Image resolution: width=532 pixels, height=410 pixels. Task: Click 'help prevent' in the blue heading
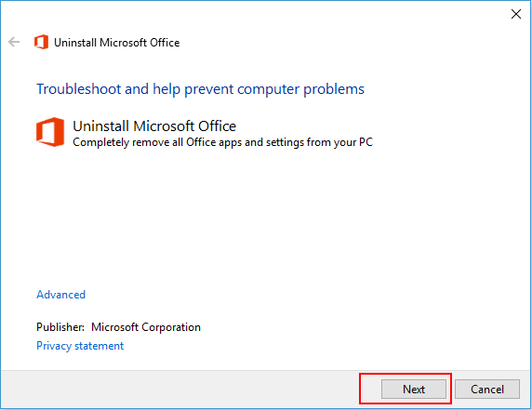(x=193, y=89)
